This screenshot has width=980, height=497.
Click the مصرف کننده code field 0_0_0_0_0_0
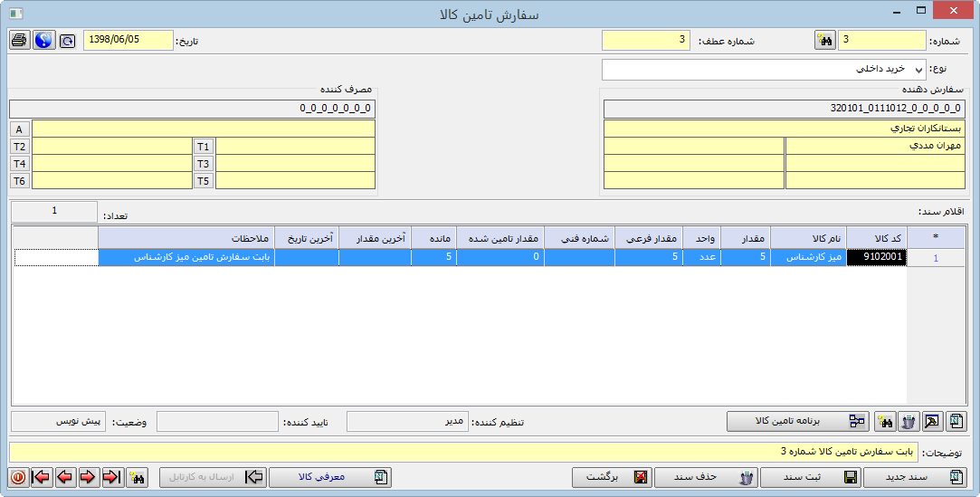click(x=193, y=108)
